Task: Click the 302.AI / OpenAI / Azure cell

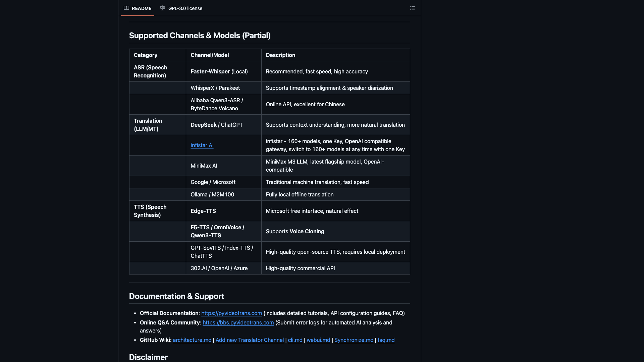Action: 224,268
